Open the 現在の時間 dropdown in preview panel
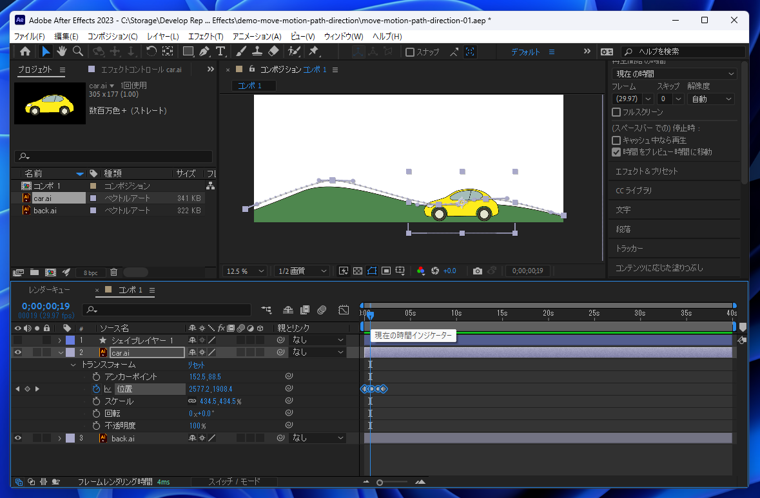 click(x=674, y=74)
